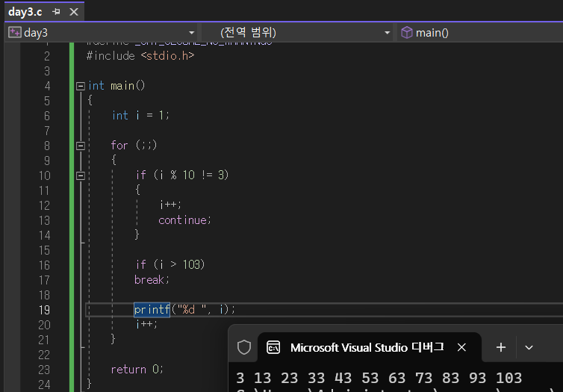563x392 pixels.
Task: Click the #include <stdio.h> line
Action: coord(140,56)
